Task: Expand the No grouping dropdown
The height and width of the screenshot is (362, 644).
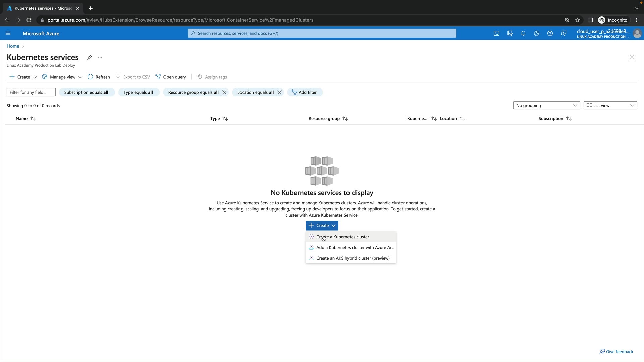Action: tap(546, 105)
